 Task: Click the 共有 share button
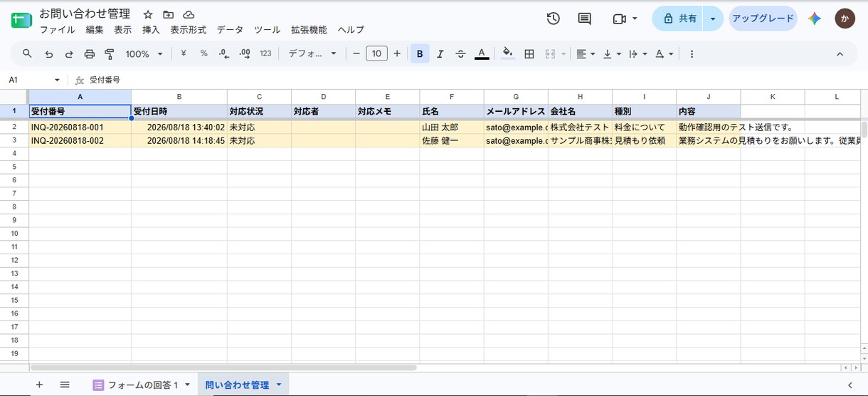click(678, 19)
